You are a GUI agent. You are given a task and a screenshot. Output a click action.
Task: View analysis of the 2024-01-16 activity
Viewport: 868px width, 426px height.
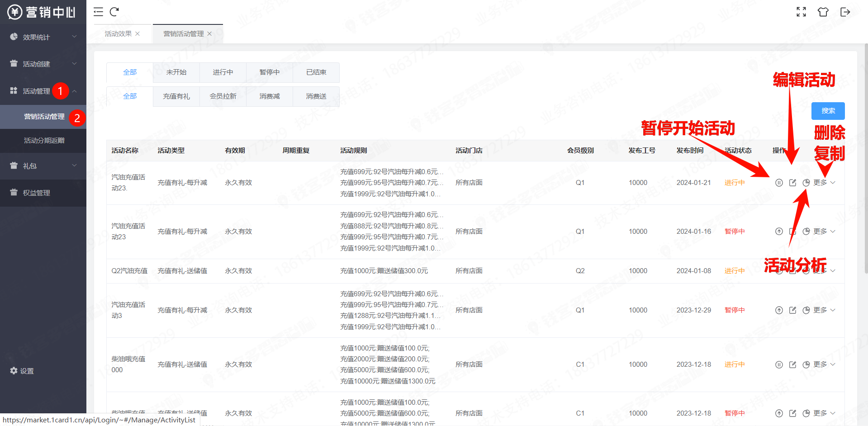tap(806, 232)
